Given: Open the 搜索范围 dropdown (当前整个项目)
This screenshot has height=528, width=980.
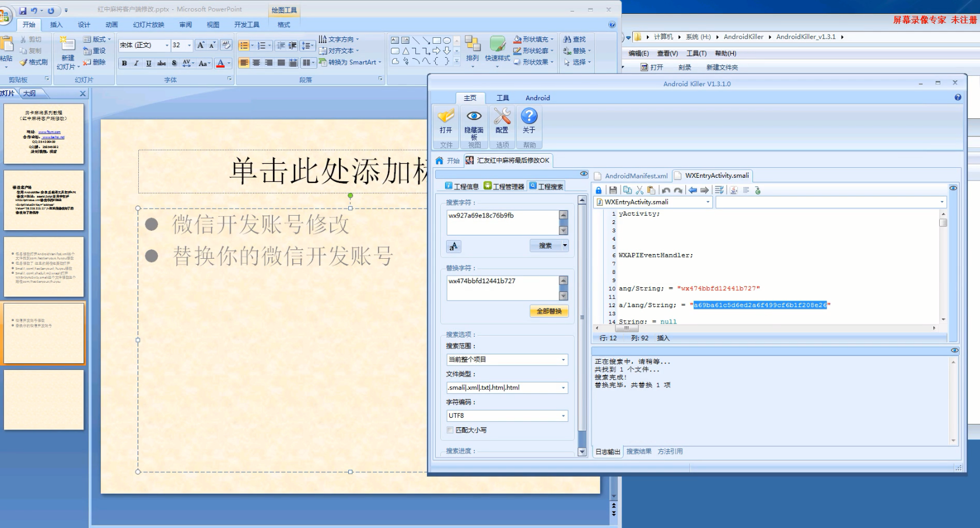Looking at the screenshot, I should (x=563, y=360).
